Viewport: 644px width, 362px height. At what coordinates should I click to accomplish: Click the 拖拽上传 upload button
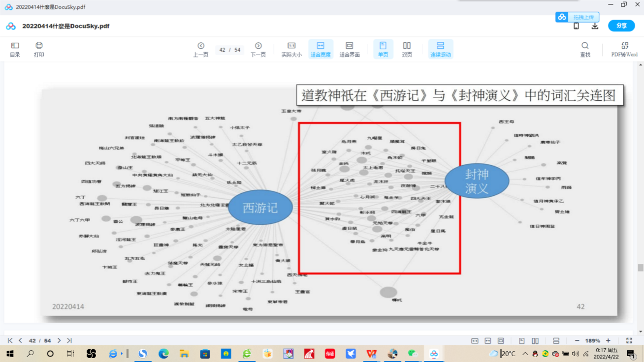(x=578, y=17)
